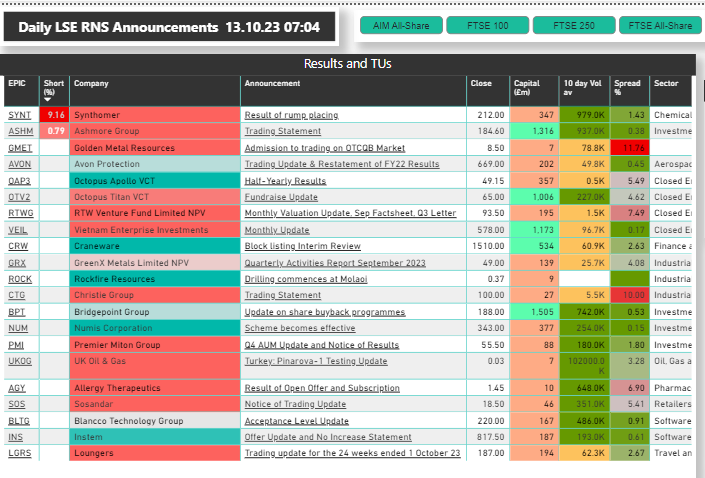Filter by AIM All-Share index

(x=401, y=26)
